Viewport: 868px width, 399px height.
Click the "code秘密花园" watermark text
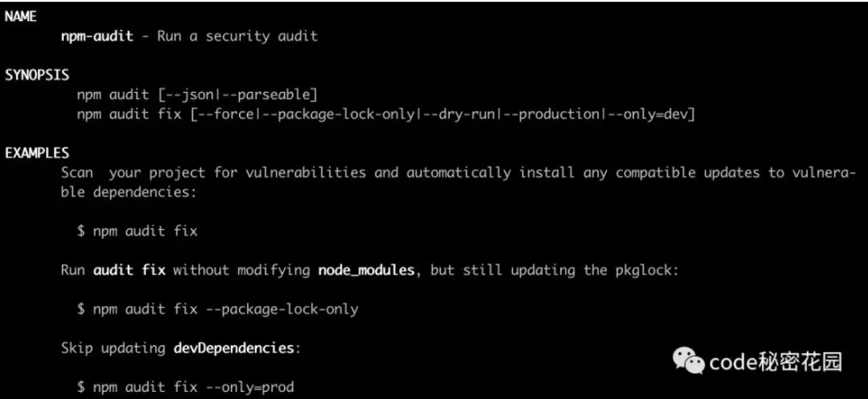(x=776, y=361)
